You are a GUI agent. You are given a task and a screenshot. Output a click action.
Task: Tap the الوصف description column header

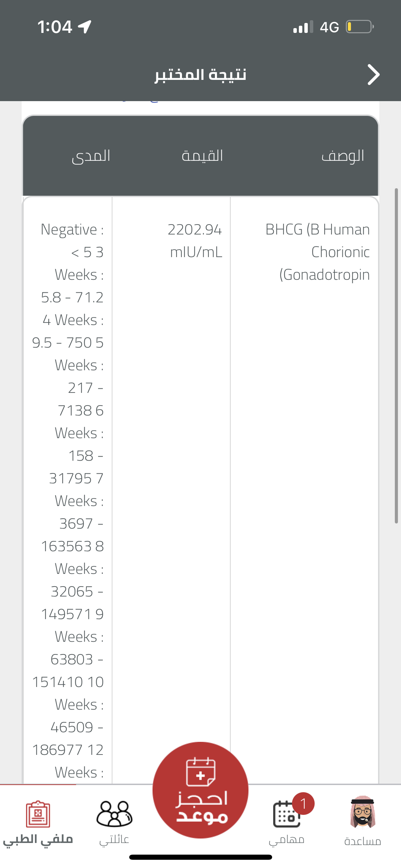343,156
